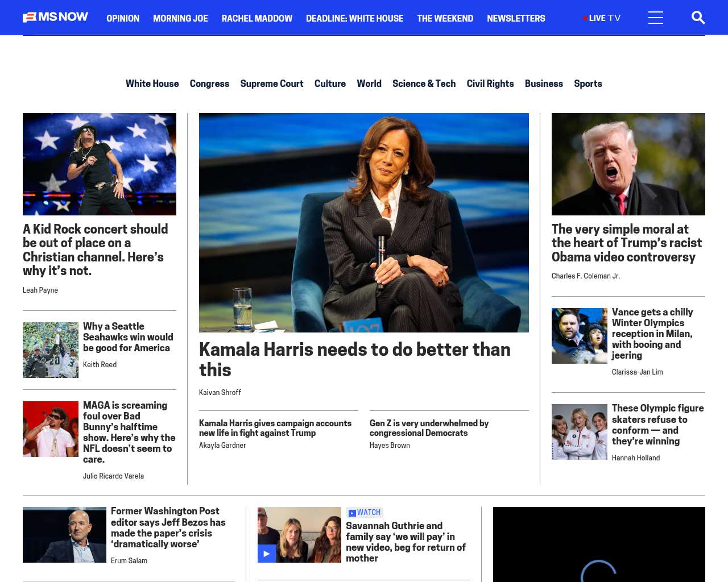728x582 pixels.
Task: Read 'Kamala Harris needs to do better' headline
Action: 355,359
